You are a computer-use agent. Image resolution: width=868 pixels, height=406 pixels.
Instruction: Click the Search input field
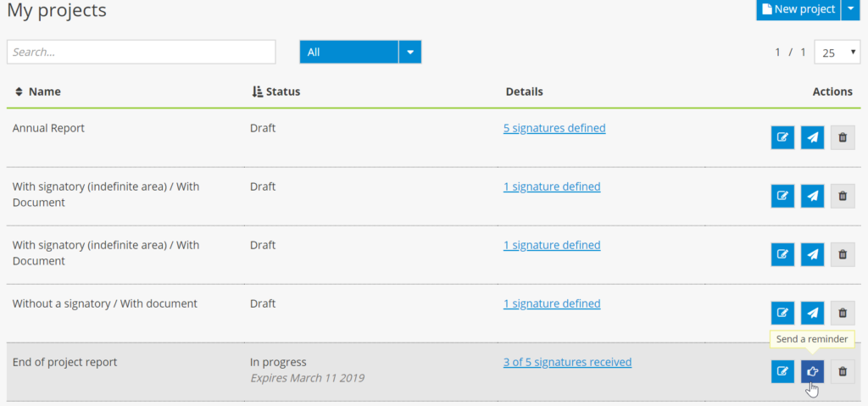141,53
